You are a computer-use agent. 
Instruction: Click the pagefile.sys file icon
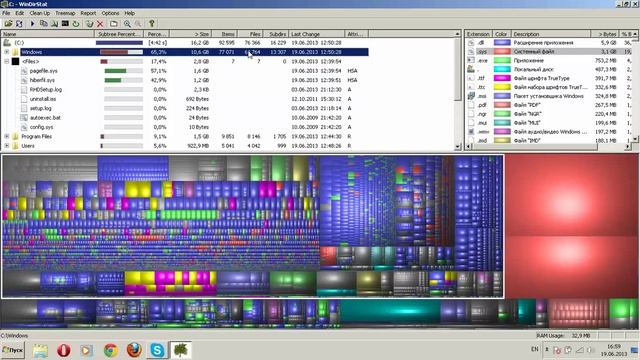click(x=24, y=71)
